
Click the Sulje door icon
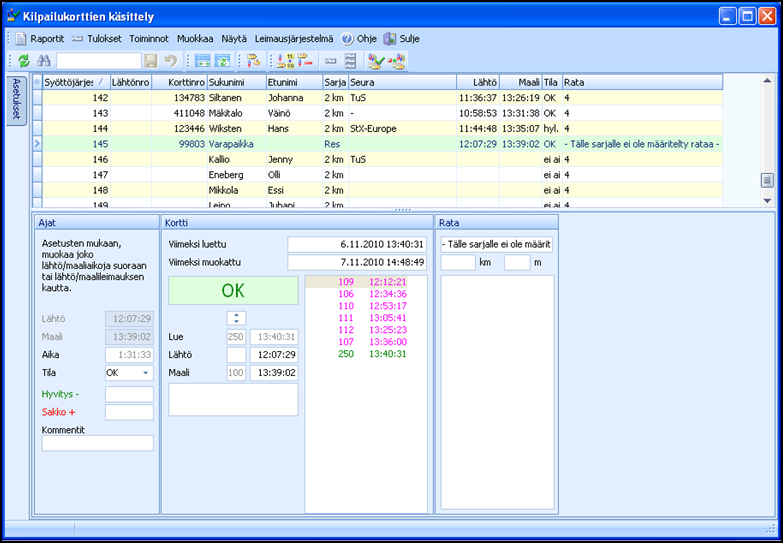[x=390, y=38]
